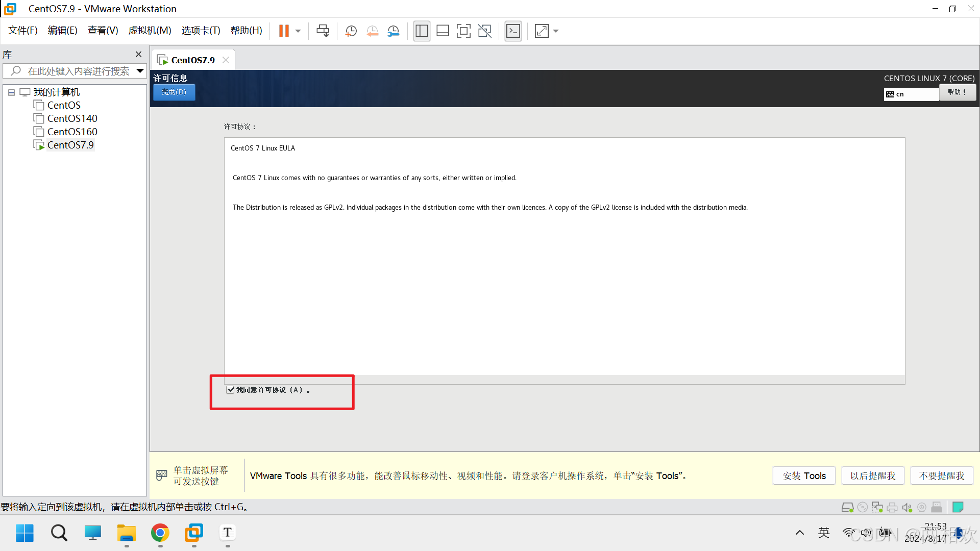
Task: Click the 不要提醒我 button
Action: pos(942,475)
